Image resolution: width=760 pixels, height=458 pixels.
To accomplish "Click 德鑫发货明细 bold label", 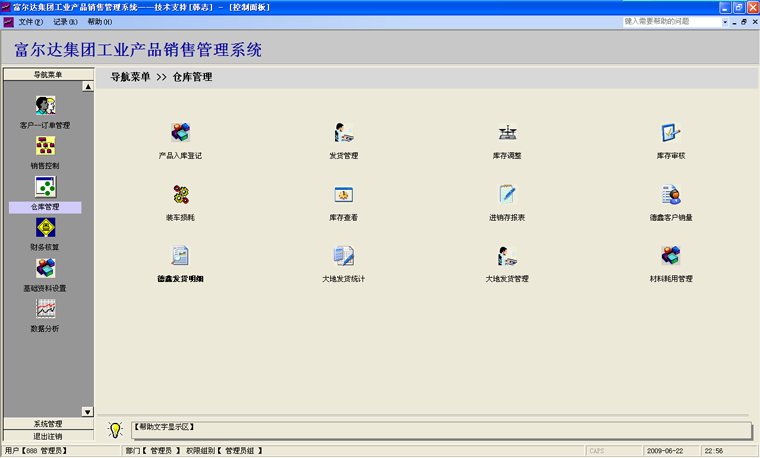I will click(x=180, y=279).
